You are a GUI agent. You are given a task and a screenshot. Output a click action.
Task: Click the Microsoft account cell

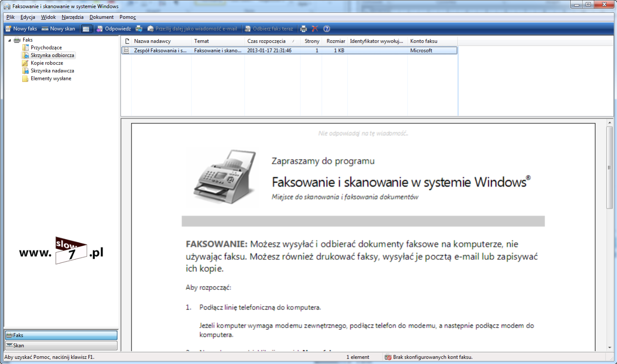pos(421,51)
